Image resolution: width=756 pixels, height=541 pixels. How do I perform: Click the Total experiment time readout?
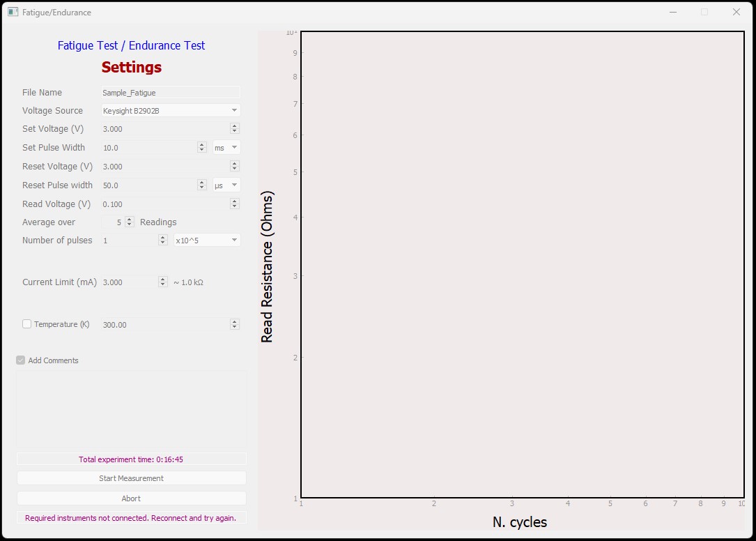[132, 459]
